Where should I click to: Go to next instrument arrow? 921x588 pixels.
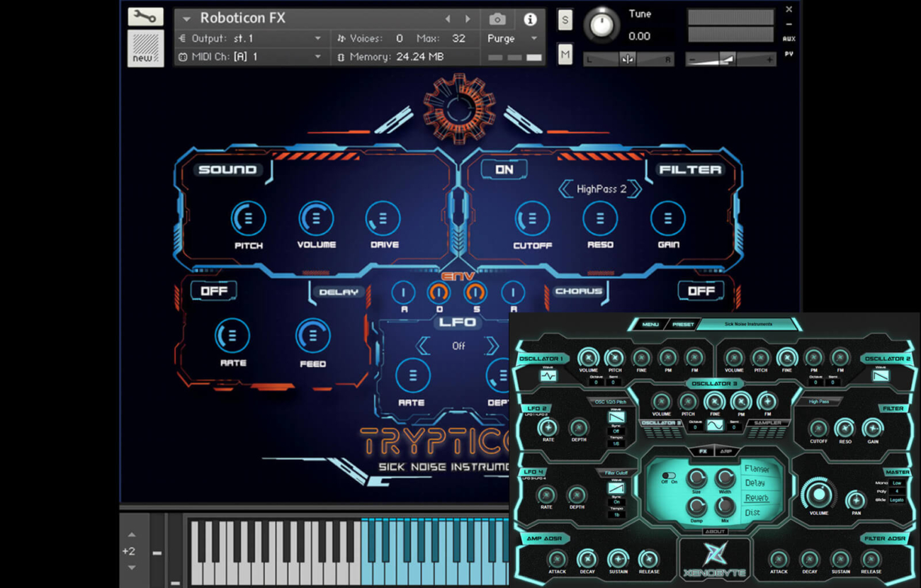[468, 19]
